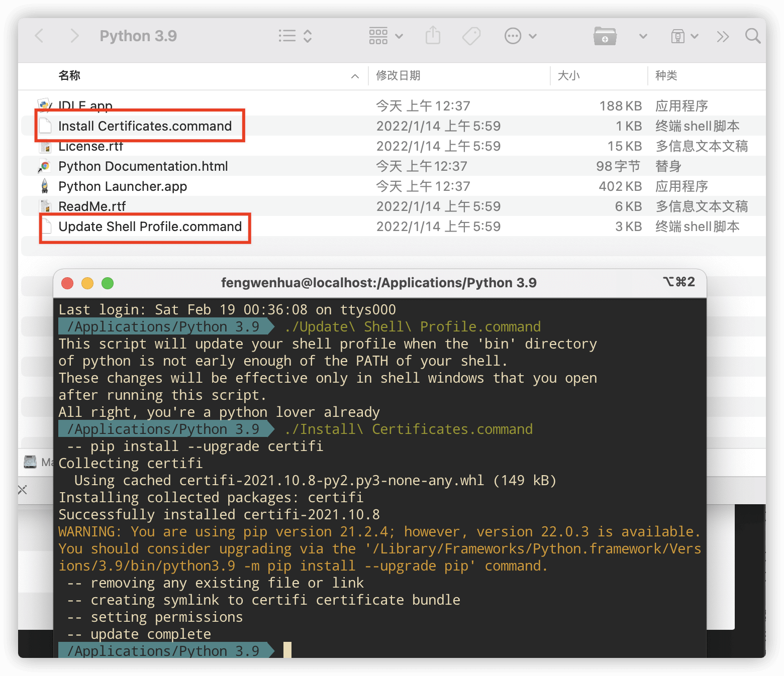This screenshot has width=784, height=676.
Task: Click the Python 3.9 Finder window title
Action: click(x=138, y=36)
